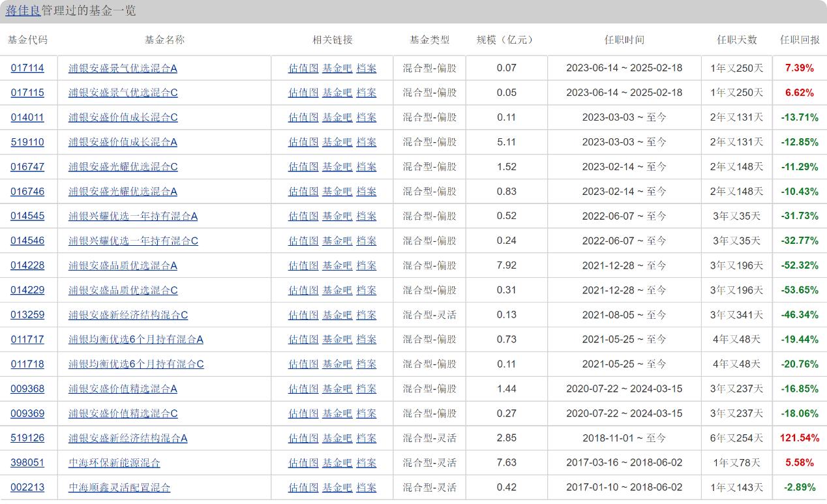
Task: Open 档案 for fund 011718
Action: pos(367,364)
